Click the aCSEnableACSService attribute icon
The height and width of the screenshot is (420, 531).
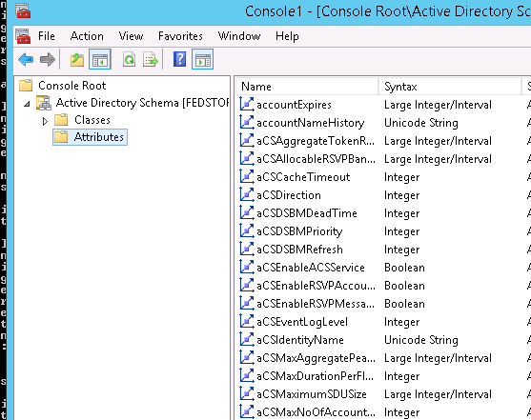tap(247, 267)
